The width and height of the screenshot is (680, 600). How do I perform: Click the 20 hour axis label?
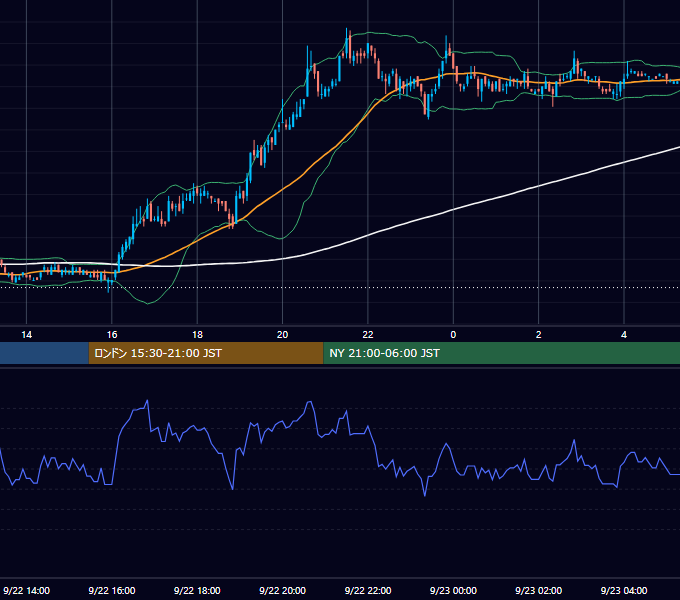pos(282,335)
